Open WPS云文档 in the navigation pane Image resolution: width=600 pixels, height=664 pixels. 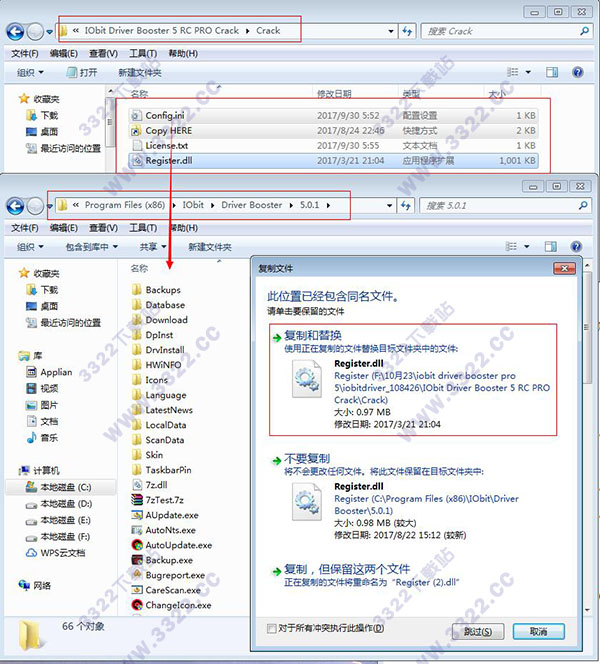[55, 553]
